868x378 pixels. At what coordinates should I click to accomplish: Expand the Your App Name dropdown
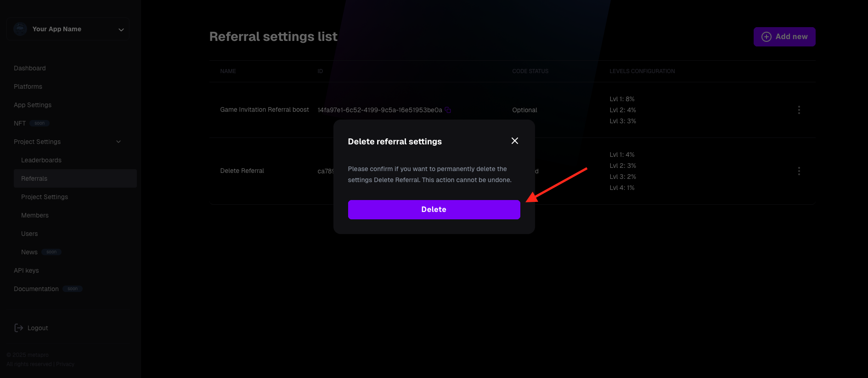point(121,29)
